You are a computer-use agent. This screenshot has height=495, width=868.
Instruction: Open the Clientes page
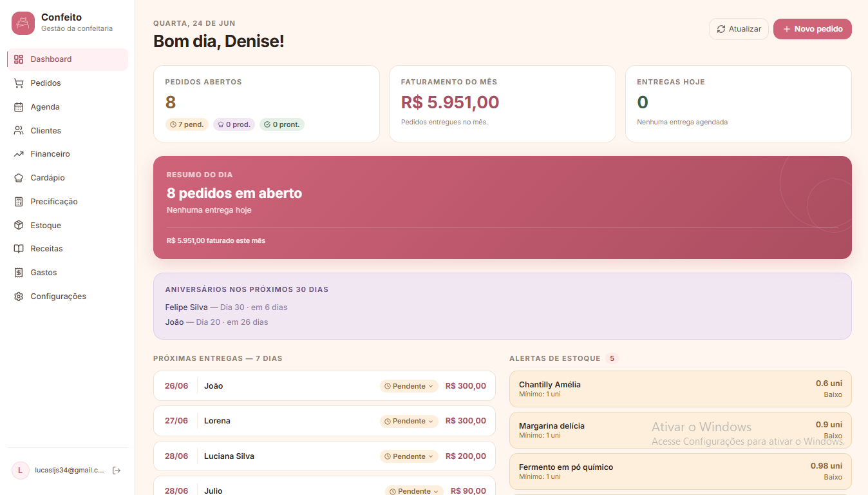pyautogui.click(x=68, y=130)
